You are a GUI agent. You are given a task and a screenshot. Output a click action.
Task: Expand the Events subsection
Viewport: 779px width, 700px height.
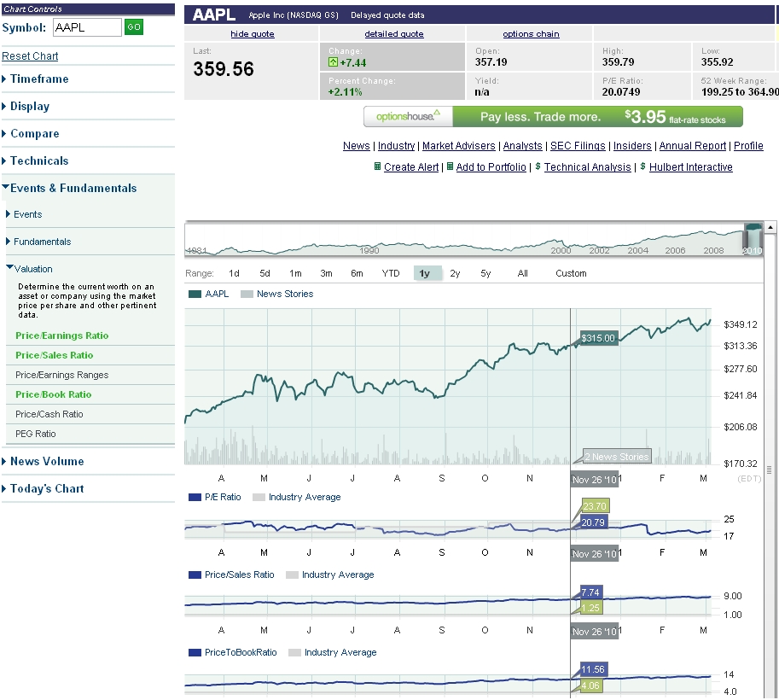pyautogui.click(x=27, y=214)
